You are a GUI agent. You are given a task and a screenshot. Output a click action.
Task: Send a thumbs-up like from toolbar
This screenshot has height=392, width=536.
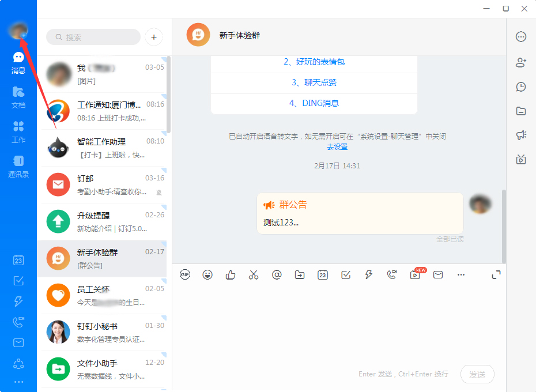pyautogui.click(x=231, y=275)
